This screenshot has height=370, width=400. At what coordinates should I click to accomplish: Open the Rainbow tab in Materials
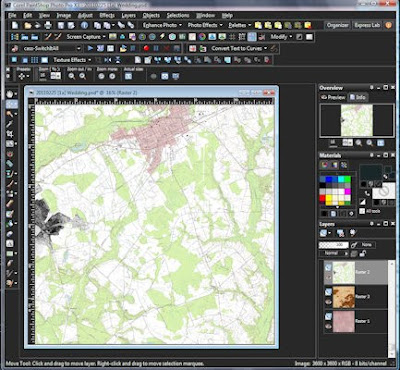[334, 165]
